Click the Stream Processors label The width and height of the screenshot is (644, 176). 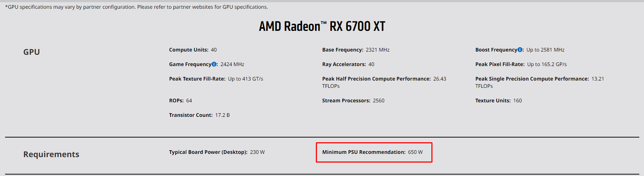pos(346,101)
